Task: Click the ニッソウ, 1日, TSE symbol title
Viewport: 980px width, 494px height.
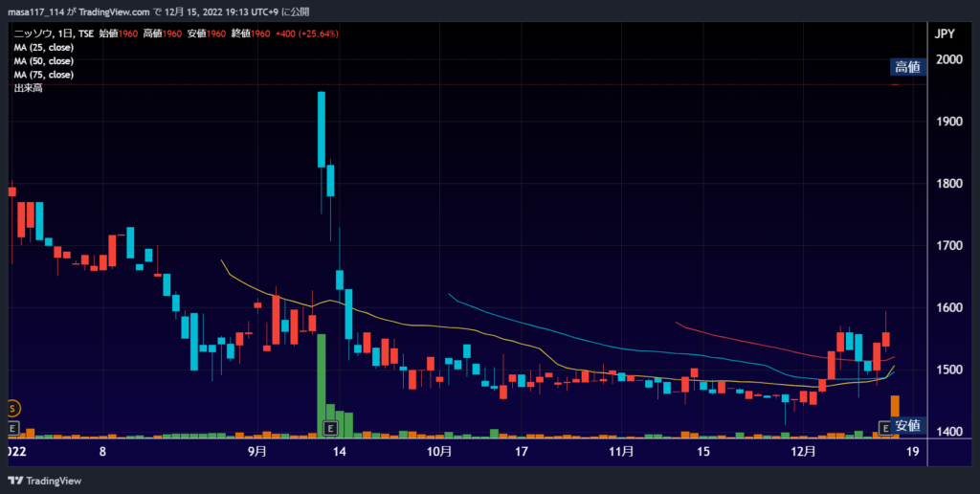Action: coord(54,34)
